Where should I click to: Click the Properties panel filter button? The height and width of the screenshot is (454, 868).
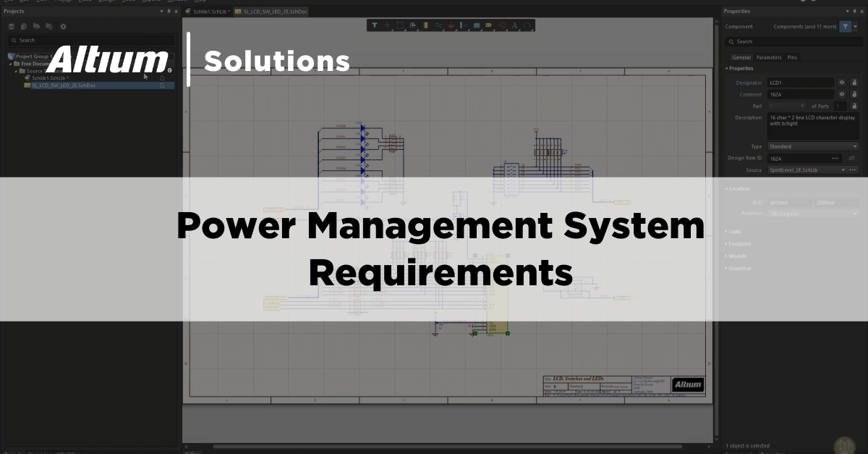(844, 26)
